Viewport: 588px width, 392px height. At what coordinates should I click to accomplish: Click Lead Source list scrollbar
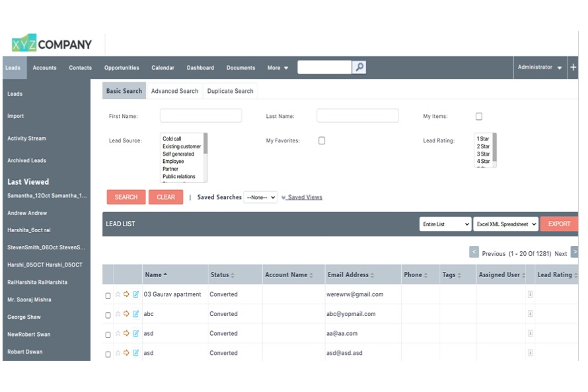[x=206, y=157]
